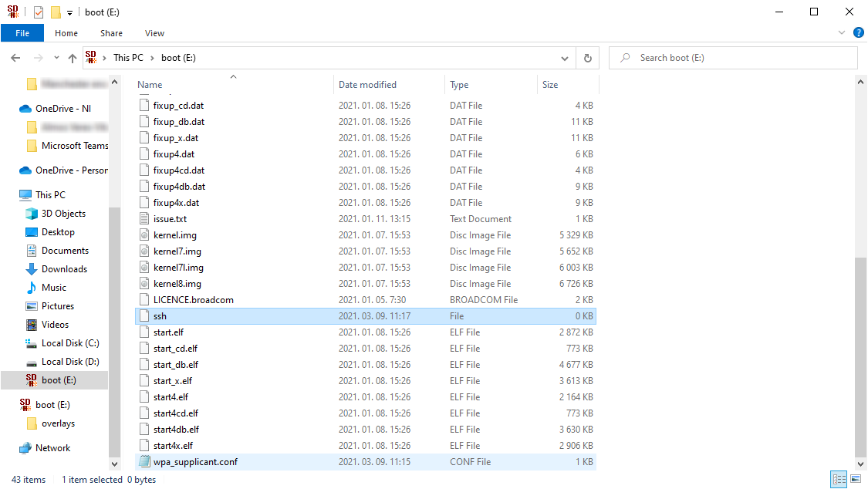Click the ssh file icon

click(144, 316)
